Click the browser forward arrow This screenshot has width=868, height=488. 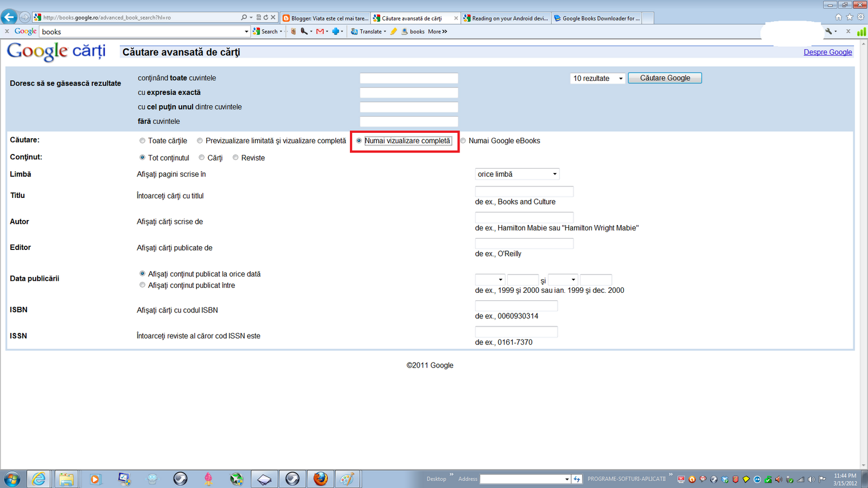coord(24,17)
